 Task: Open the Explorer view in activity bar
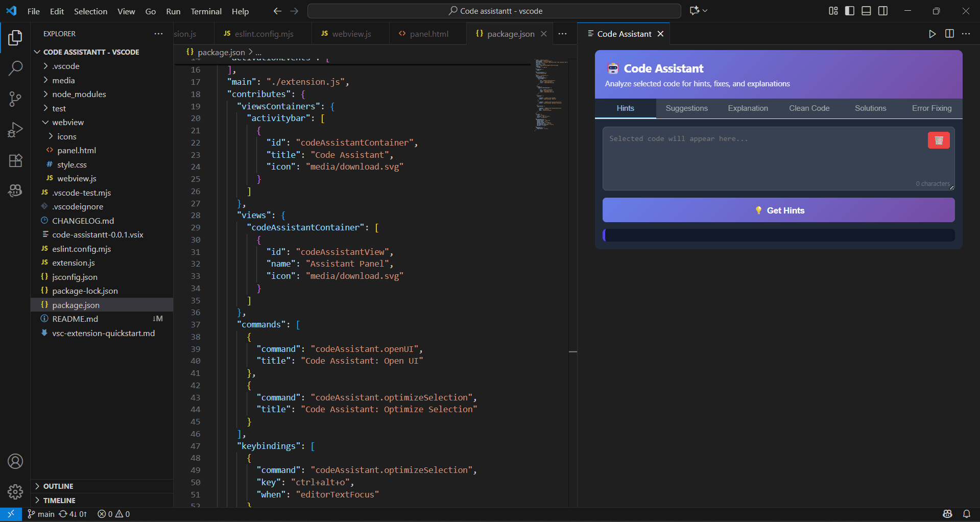click(x=15, y=38)
